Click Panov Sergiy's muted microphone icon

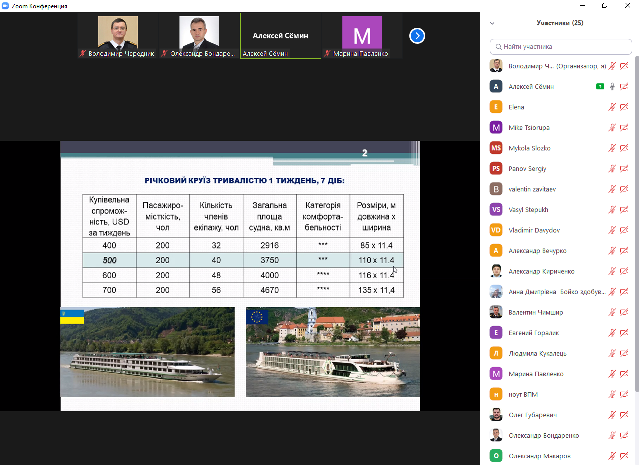[x=611, y=168]
